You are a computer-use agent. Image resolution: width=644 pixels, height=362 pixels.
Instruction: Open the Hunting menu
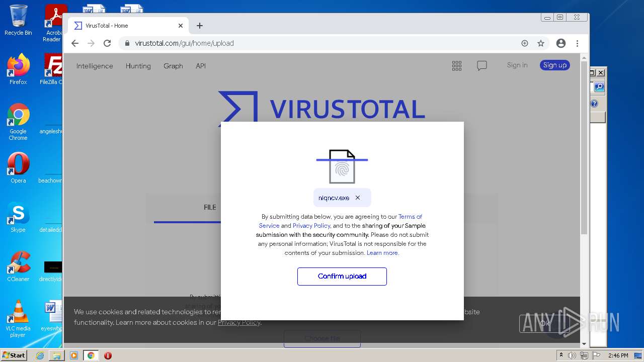(138, 66)
